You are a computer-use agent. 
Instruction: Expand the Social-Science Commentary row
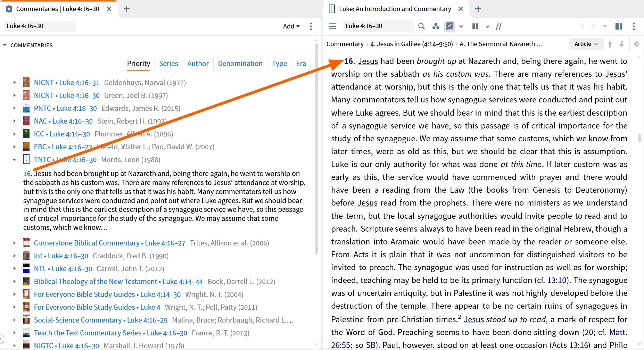14,320
